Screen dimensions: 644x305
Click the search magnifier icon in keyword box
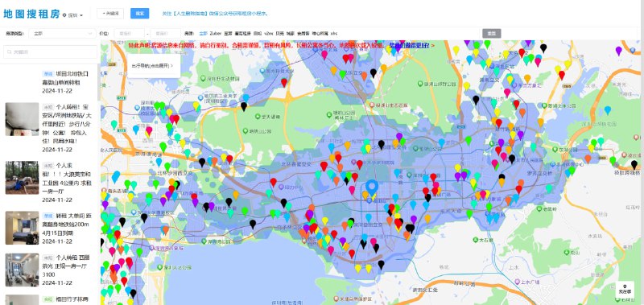tap(9, 52)
